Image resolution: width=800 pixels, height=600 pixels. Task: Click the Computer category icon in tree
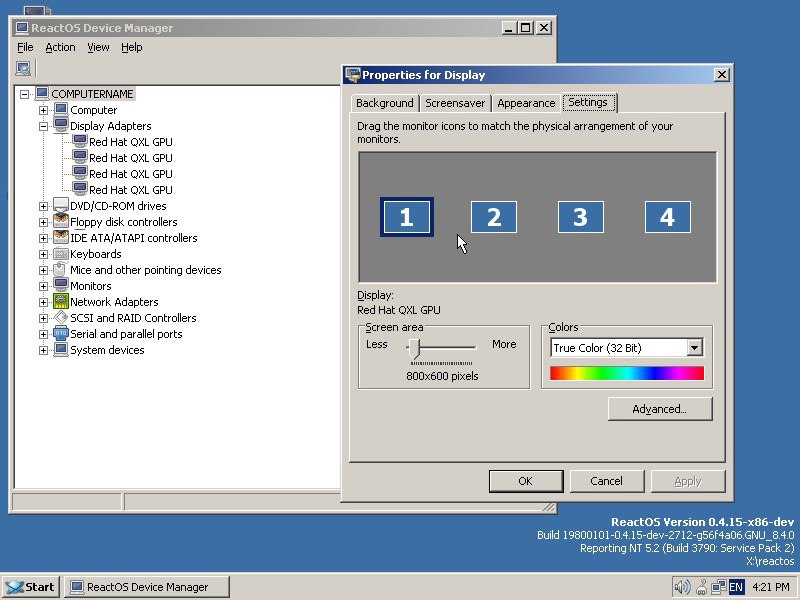tap(61, 110)
